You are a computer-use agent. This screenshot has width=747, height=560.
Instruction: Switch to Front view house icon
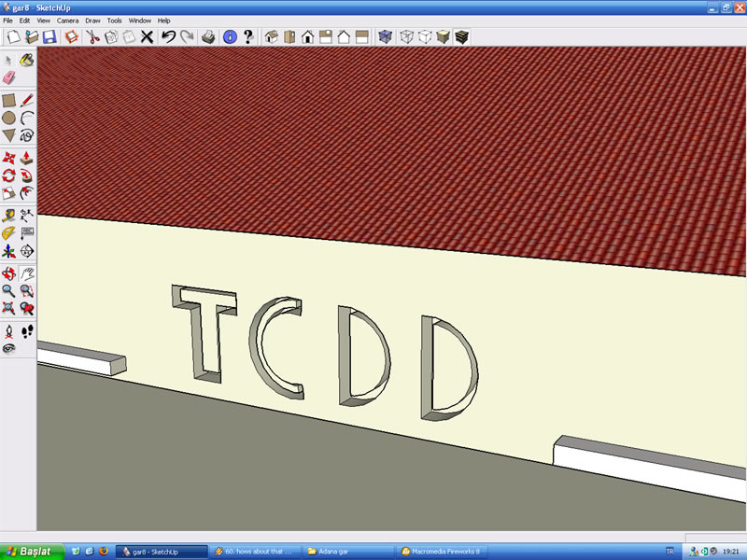(308, 36)
